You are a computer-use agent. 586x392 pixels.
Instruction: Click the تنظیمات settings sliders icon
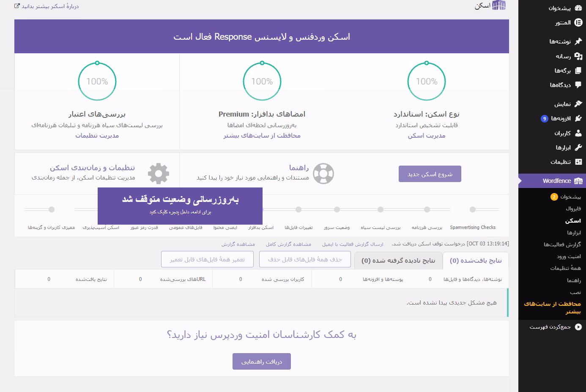[x=578, y=162]
